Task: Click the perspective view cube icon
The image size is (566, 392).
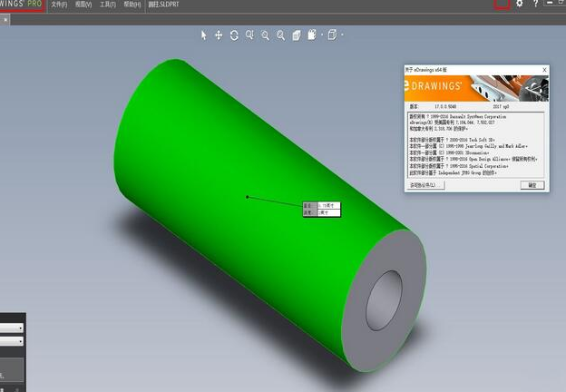Action: tap(297, 35)
